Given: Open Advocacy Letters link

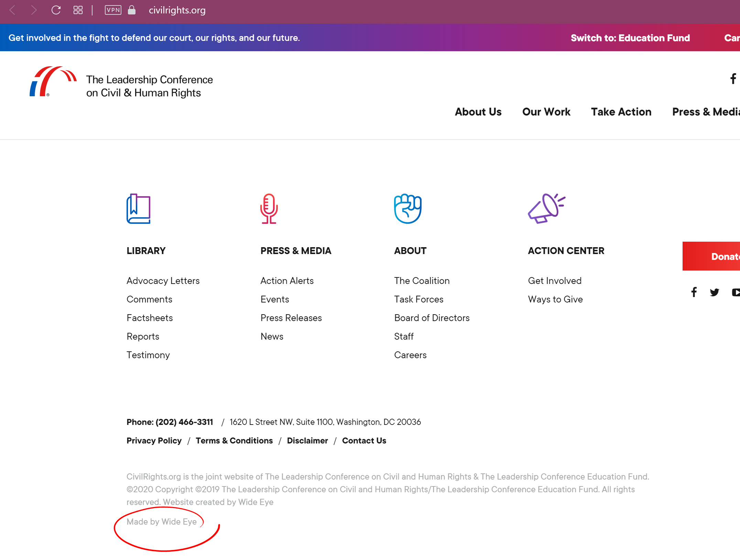Looking at the screenshot, I should [x=163, y=281].
